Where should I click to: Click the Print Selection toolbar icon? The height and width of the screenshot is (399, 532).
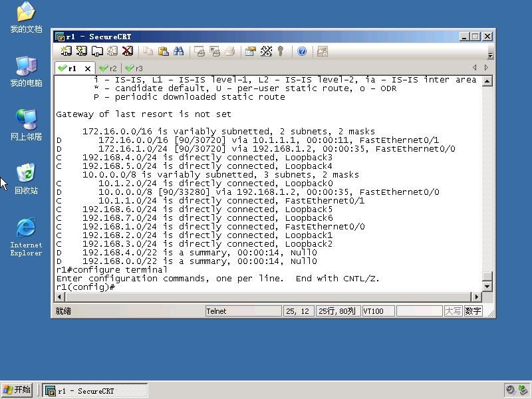point(215,51)
